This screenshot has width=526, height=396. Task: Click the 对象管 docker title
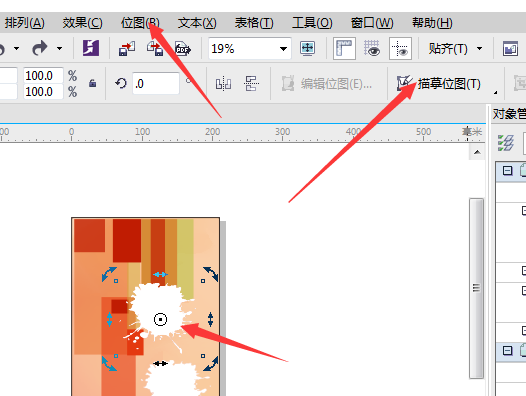click(509, 114)
